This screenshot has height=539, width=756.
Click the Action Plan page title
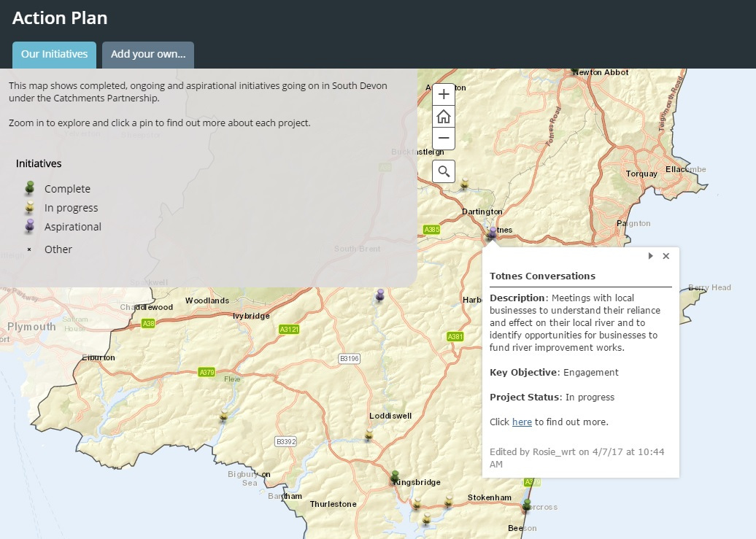pos(60,18)
